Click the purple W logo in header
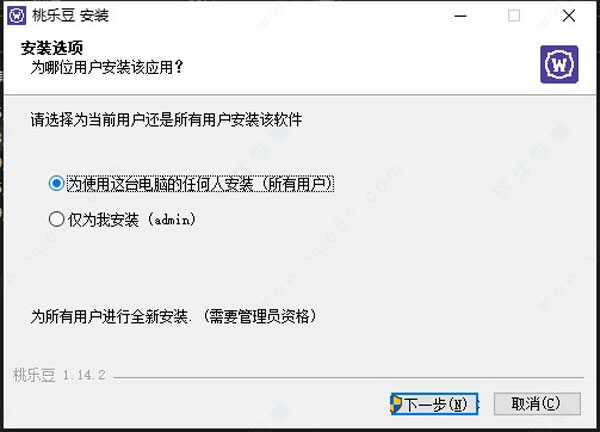600x432 pixels. pos(559,64)
